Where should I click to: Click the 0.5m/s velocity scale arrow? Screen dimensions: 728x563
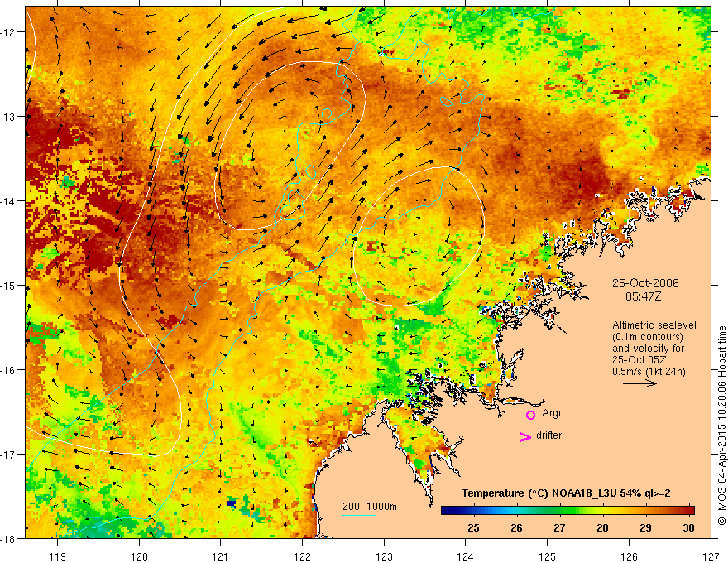[639, 383]
